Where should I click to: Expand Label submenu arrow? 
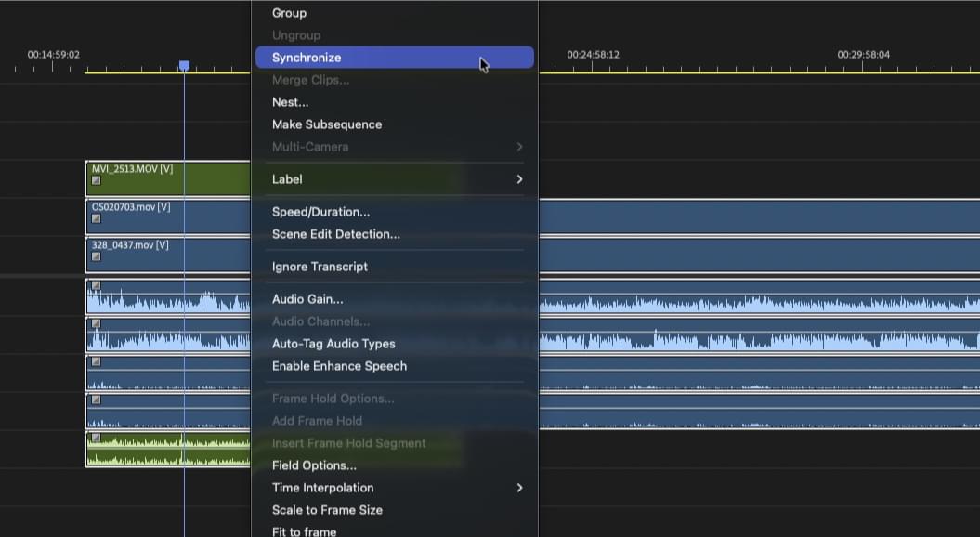coord(519,179)
